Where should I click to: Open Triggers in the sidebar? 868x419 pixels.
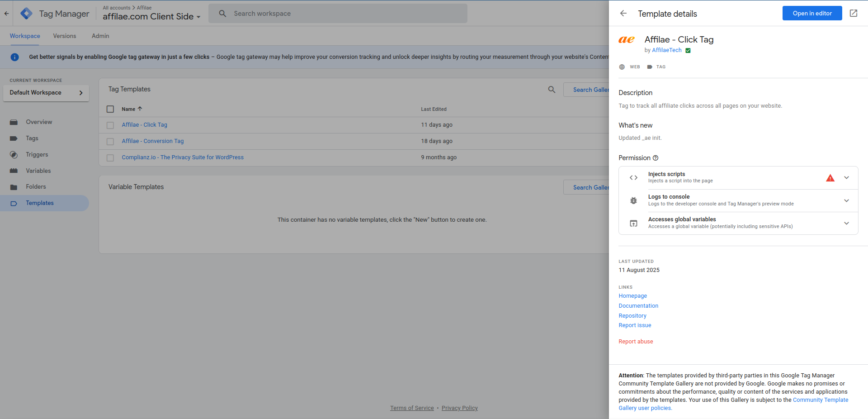(x=37, y=155)
